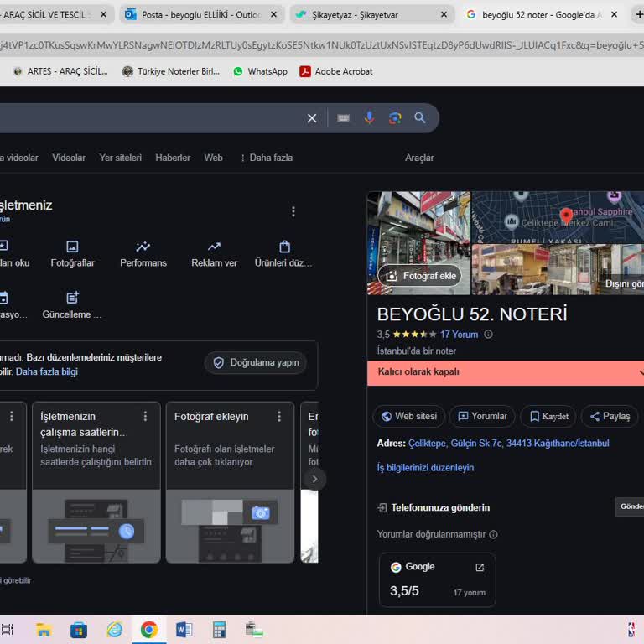Open the Fotoğraf ekleyin suggestion card
This screenshot has height=644, width=644.
230,483
